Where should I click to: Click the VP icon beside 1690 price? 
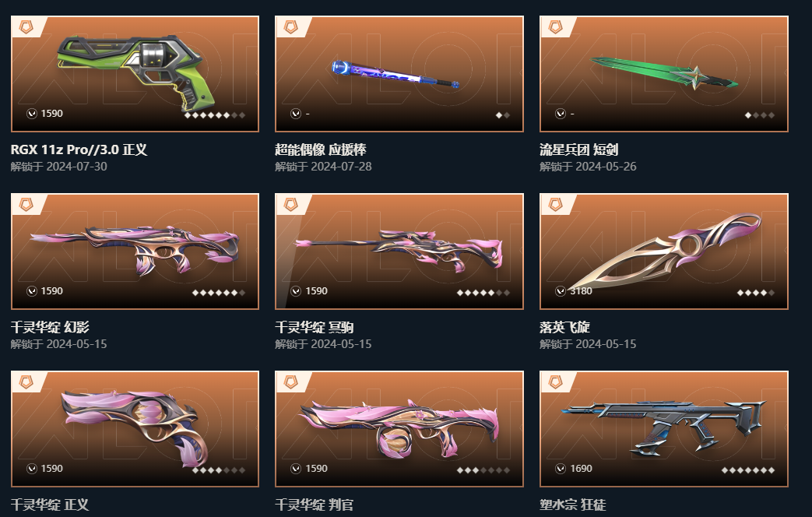pyautogui.click(x=561, y=469)
